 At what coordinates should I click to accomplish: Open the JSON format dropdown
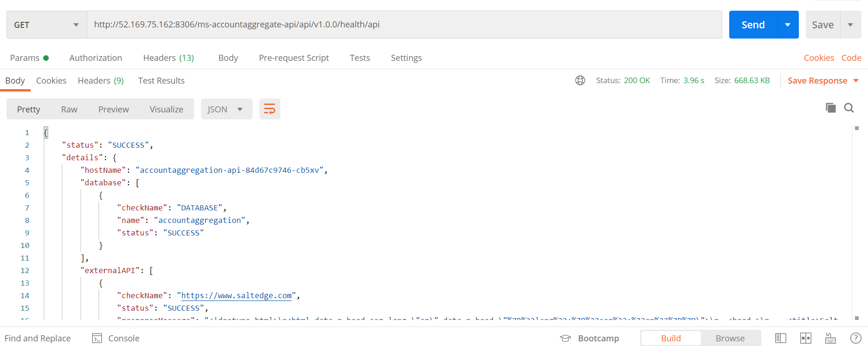click(226, 109)
